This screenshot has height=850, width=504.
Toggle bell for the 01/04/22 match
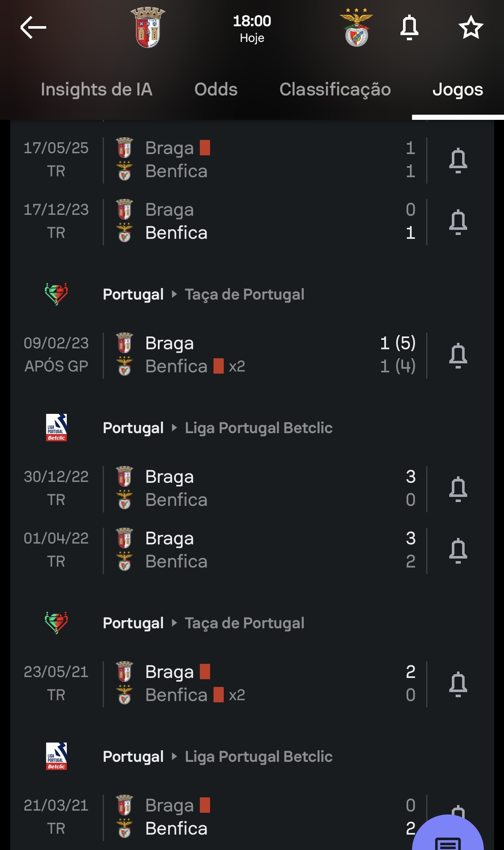coord(458,551)
